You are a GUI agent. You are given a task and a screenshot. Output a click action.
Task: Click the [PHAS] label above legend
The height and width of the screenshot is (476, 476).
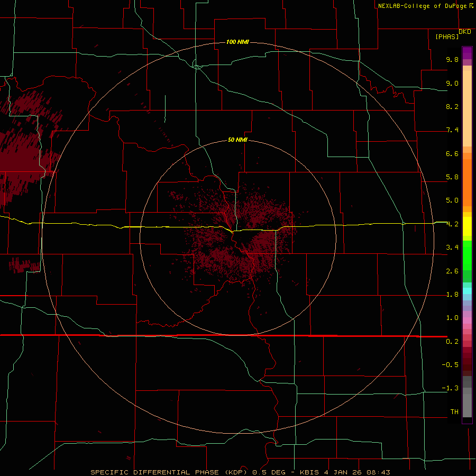pyautogui.click(x=447, y=36)
